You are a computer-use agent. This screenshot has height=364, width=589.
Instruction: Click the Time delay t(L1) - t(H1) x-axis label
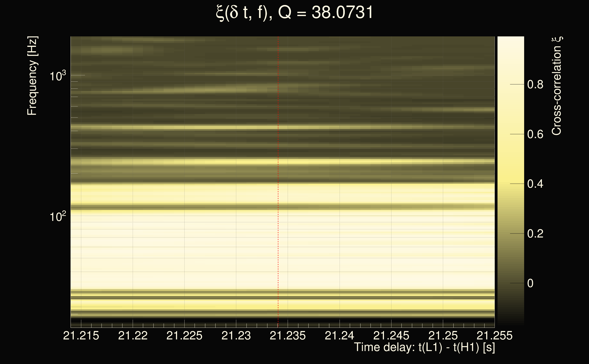coord(424,347)
